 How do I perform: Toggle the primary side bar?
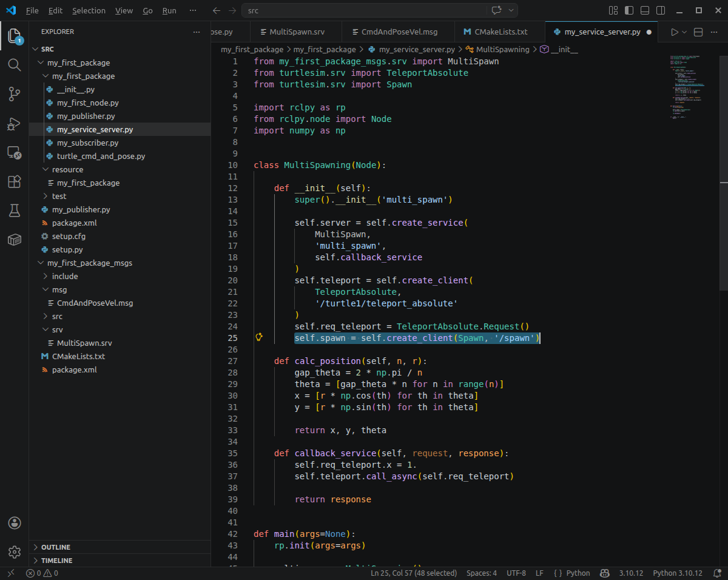coord(629,10)
